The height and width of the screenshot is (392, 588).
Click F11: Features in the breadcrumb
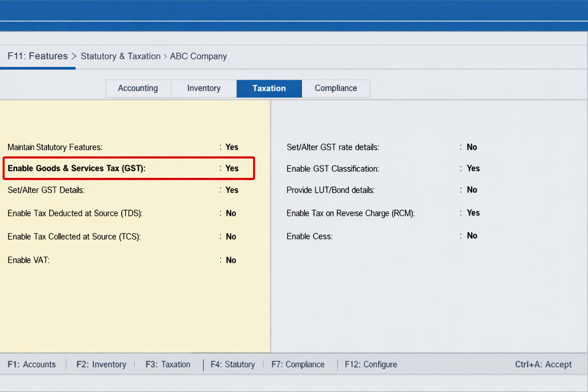click(38, 56)
